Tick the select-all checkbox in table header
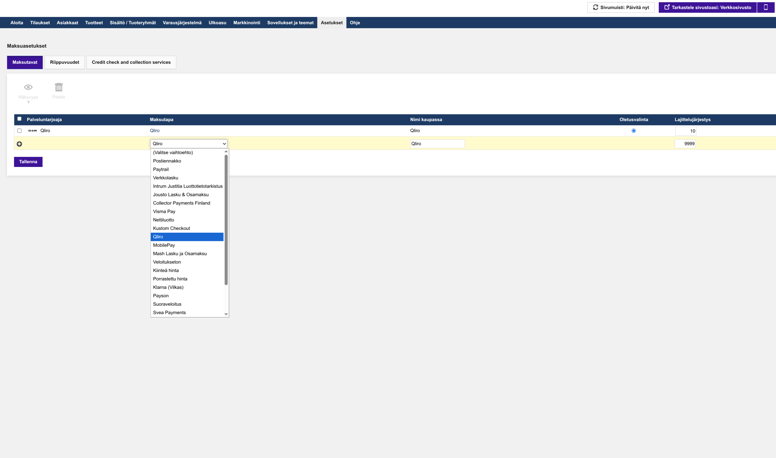 [19, 119]
